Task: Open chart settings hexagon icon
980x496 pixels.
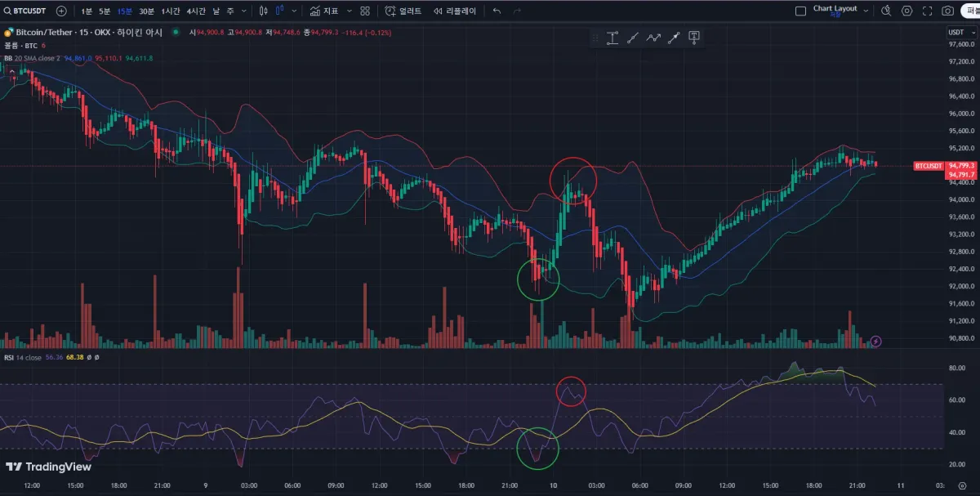Action: pyautogui.click(x=906, y=11)
